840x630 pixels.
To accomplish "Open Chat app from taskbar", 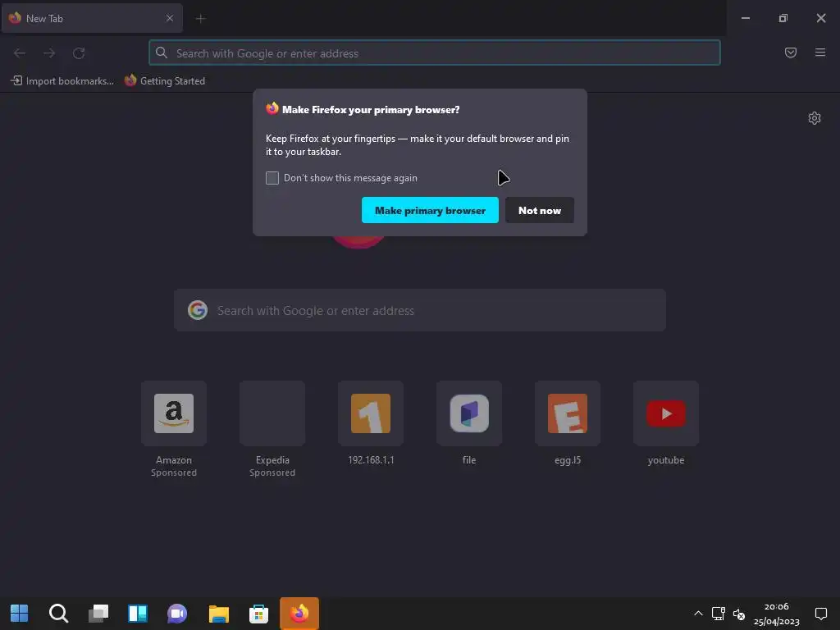I will coord(177,614).
